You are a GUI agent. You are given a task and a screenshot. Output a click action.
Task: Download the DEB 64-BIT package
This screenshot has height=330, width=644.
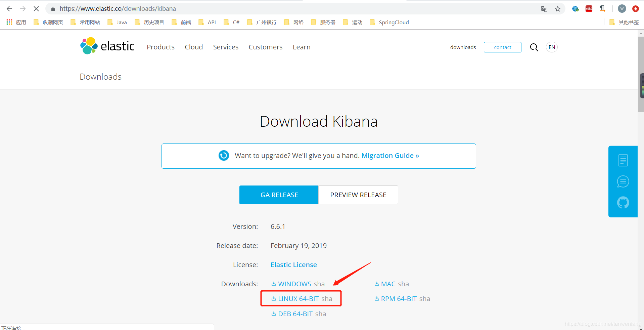(x=295, y=314)
